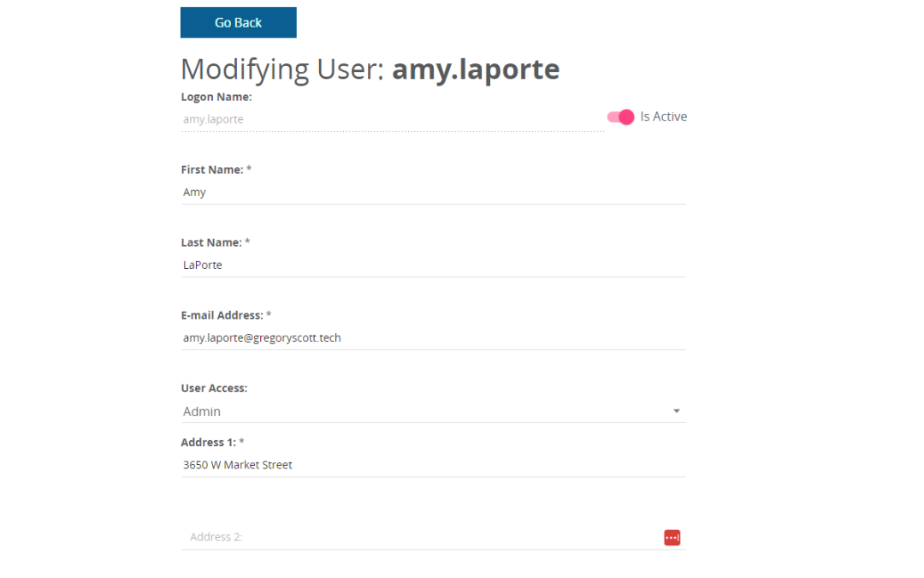Click the Last Name field containing LaPorte
Screen dimensions: 924x578
(x=428, y=265)
